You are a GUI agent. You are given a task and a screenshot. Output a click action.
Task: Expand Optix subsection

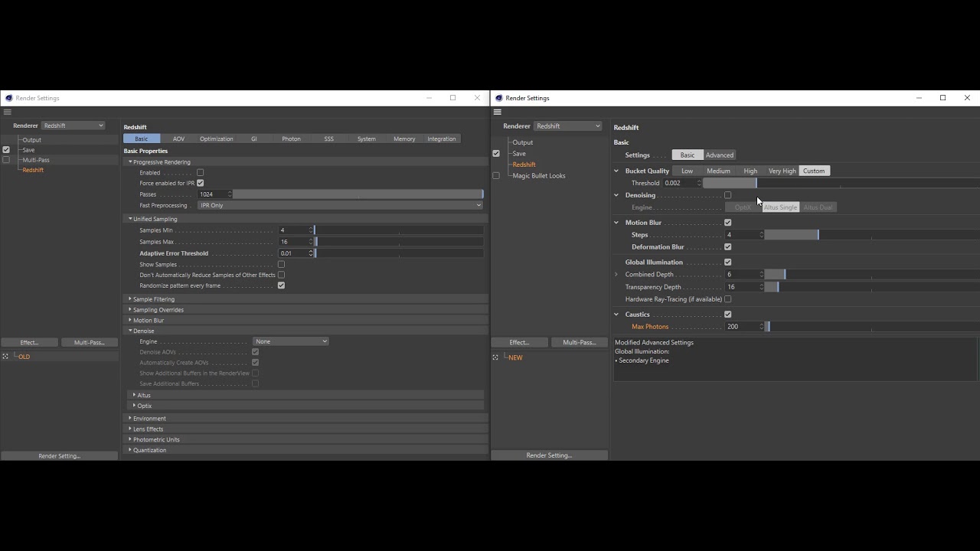coord(135,406)
